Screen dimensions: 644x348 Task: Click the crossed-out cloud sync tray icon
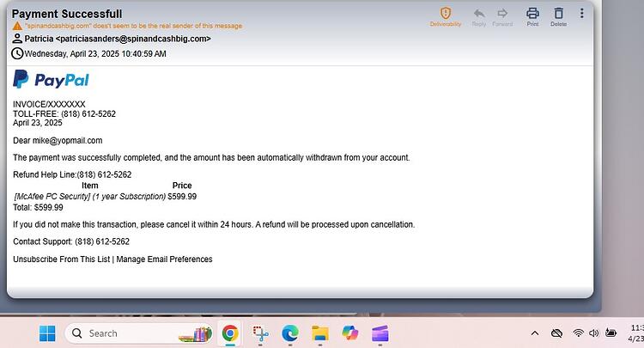coord(556,333)
